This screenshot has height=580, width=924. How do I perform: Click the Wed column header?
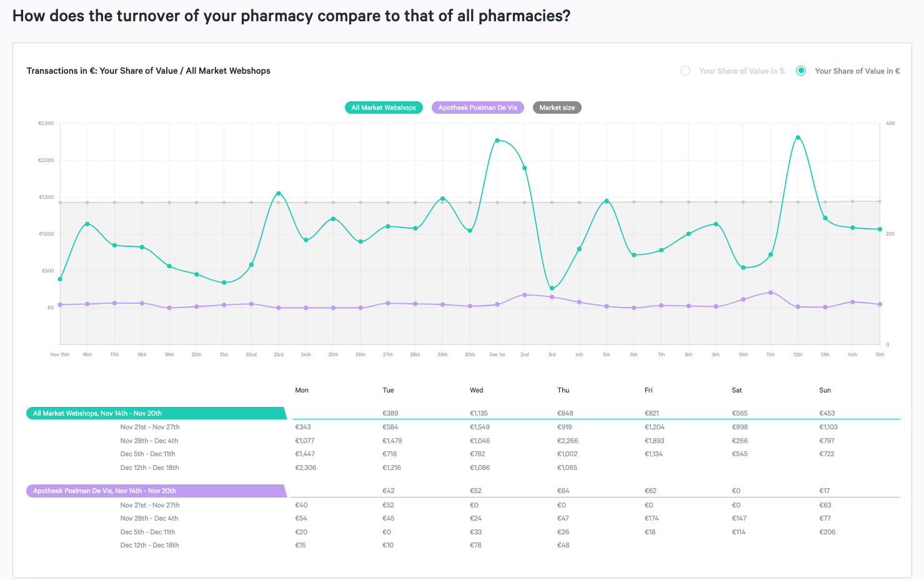(477, 390)
